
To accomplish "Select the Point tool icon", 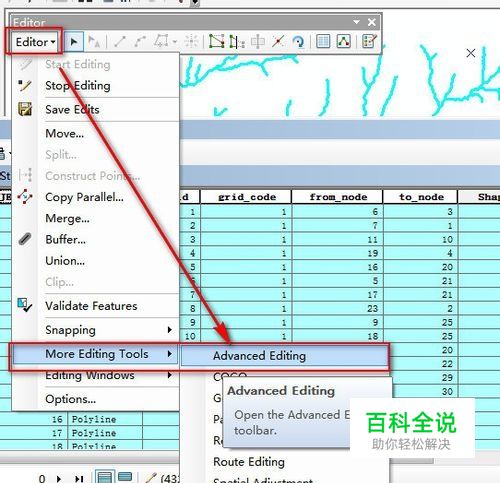I will [191, 41].
